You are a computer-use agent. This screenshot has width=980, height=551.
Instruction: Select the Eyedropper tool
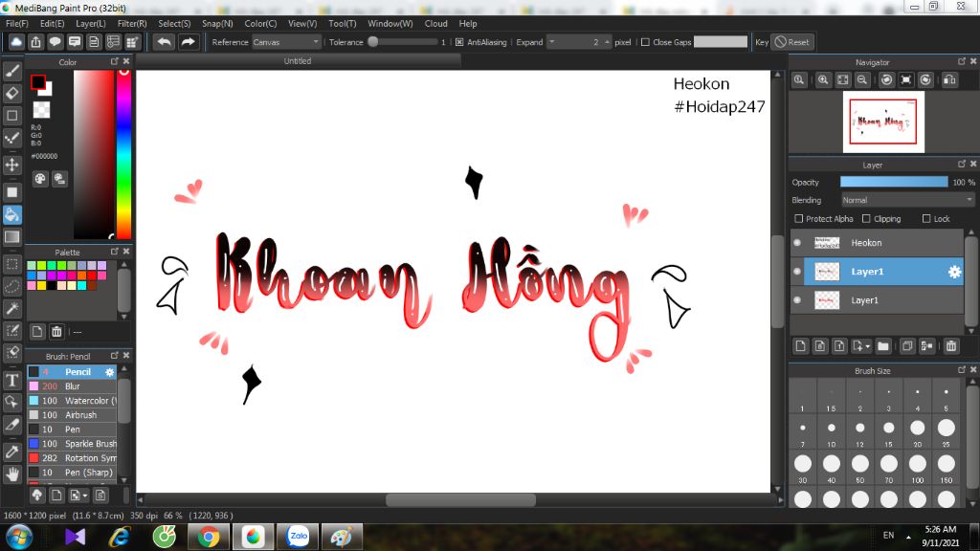[11, 452]
